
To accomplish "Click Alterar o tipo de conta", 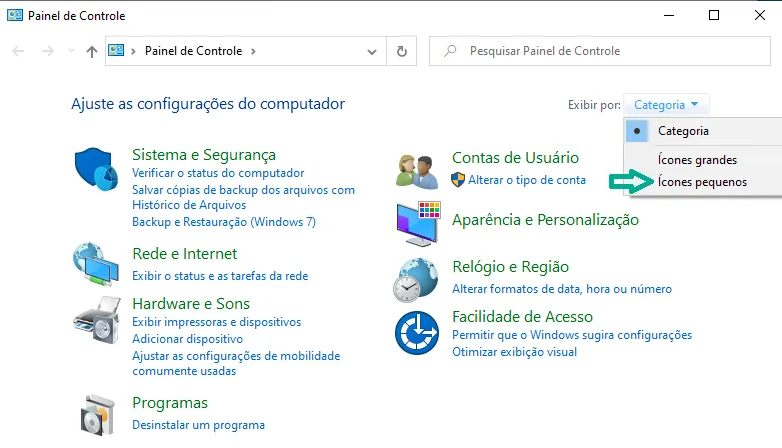I will pos(527,180).
